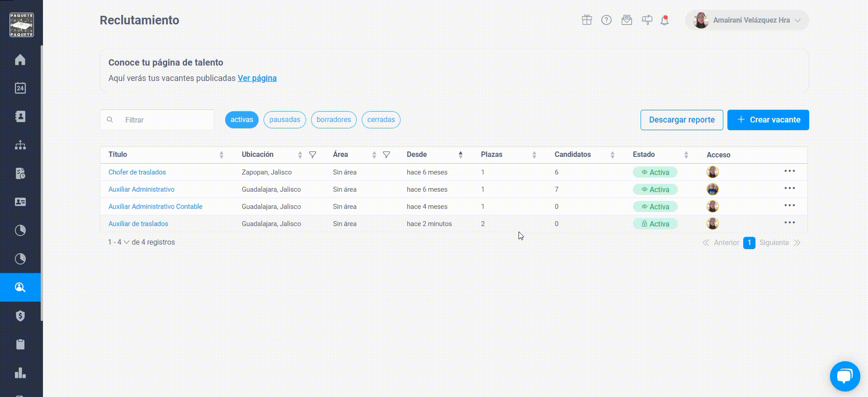This screenshot has height=397, width=868.
Task: Toggle the borradores filter chip
Action: (x=334, y=120)
